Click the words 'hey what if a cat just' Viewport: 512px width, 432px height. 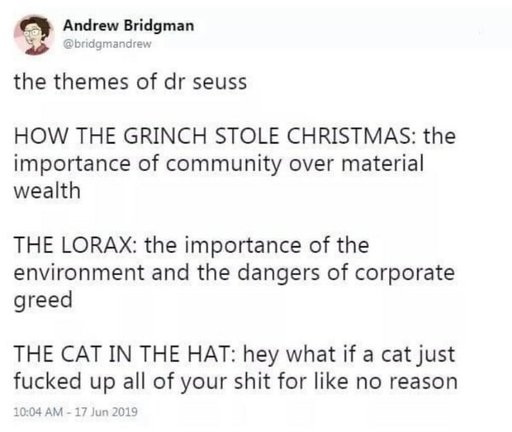click(349, 355)
